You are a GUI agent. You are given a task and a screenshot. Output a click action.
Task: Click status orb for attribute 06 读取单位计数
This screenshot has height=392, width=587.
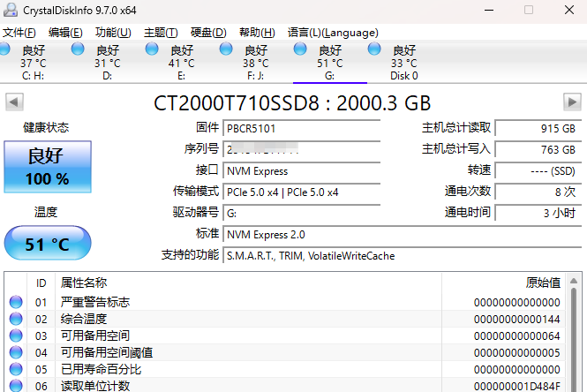point(16,386)
